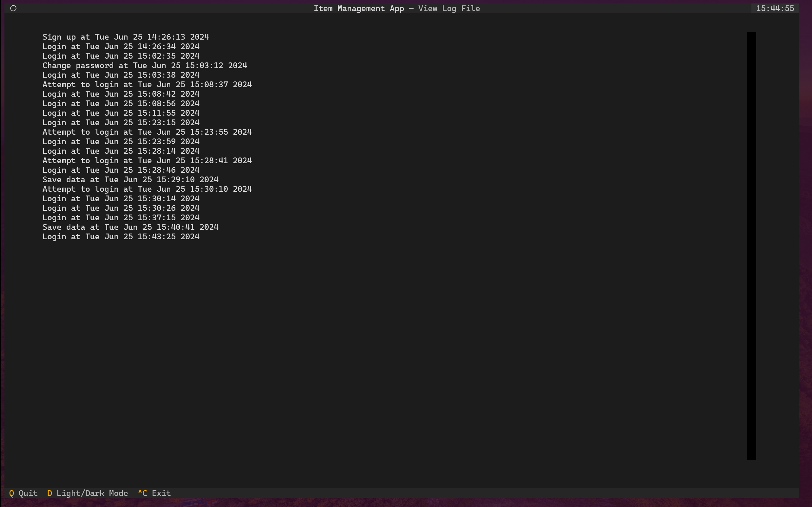Click the Login entry at 15:43:25

tap(121, 236)
